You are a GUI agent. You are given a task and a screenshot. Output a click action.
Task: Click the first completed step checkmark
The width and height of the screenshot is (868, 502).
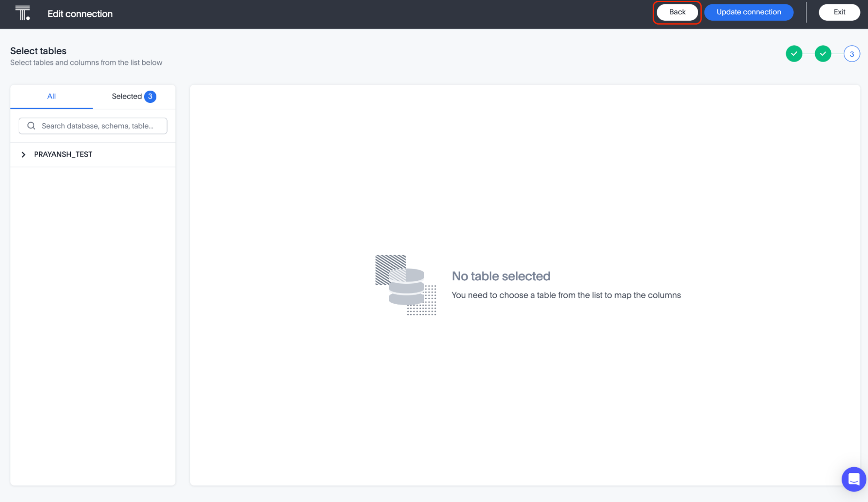coord(794,54)
